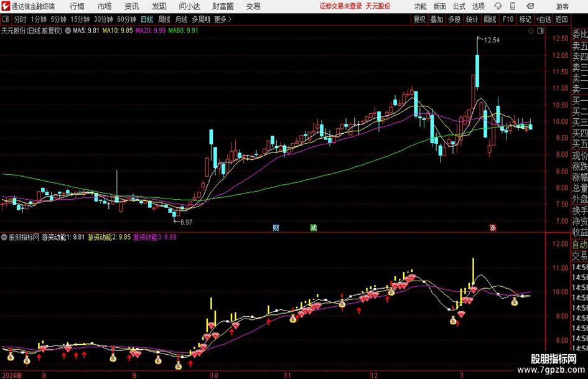Click MA60: 9.91 indicator label
588x379 pixels.
click(183, 30)
